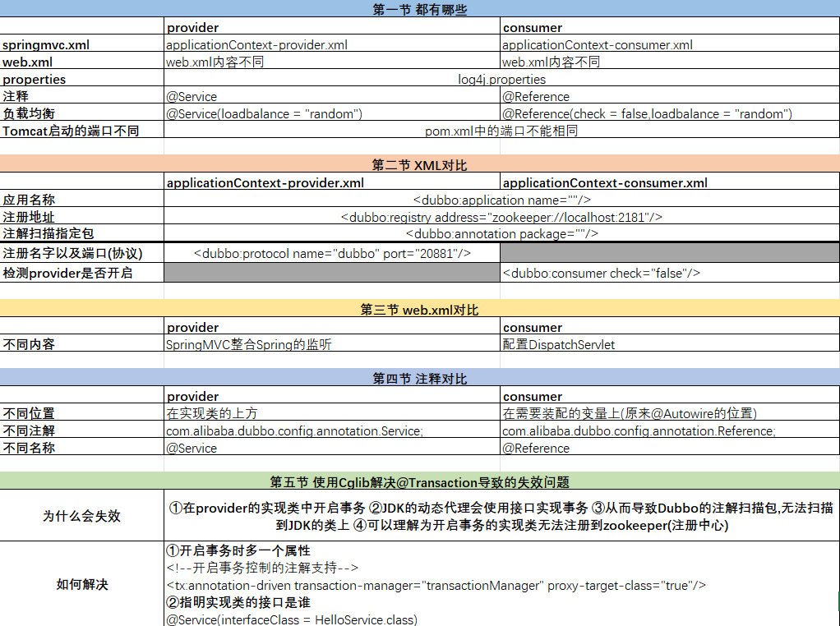Click the dubbo:registry zookeeper address cell

[501, 217]
